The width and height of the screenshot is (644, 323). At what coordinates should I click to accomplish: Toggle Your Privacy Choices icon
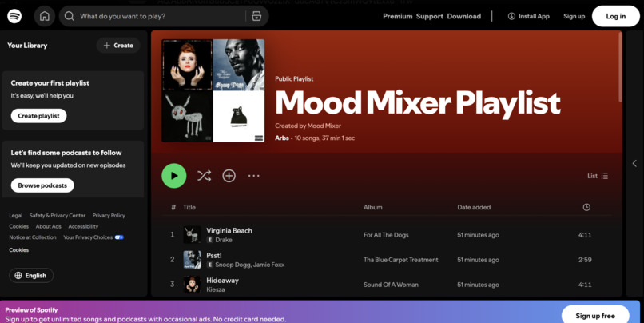(x=119, y=237)
